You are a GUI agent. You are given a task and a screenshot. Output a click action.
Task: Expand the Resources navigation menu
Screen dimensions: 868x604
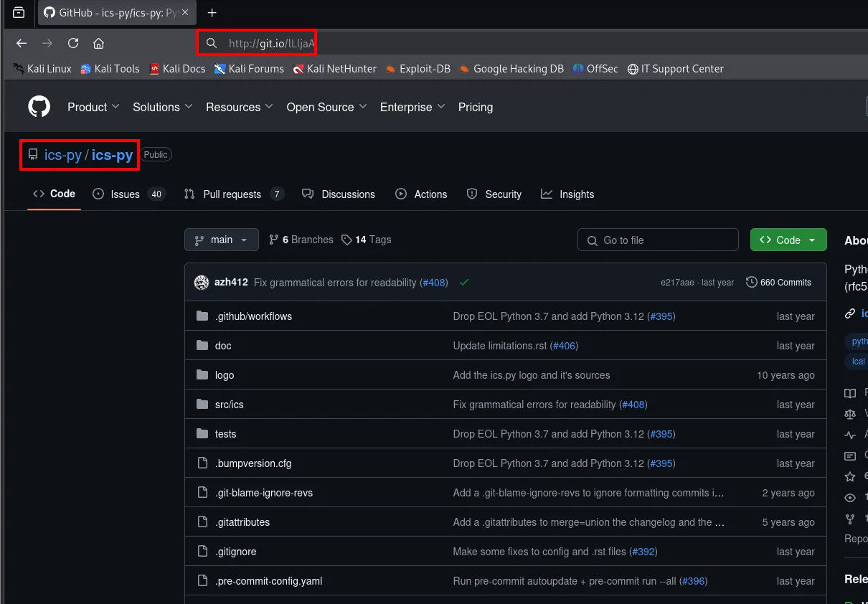pyautogui.click(x=240, y=107)
